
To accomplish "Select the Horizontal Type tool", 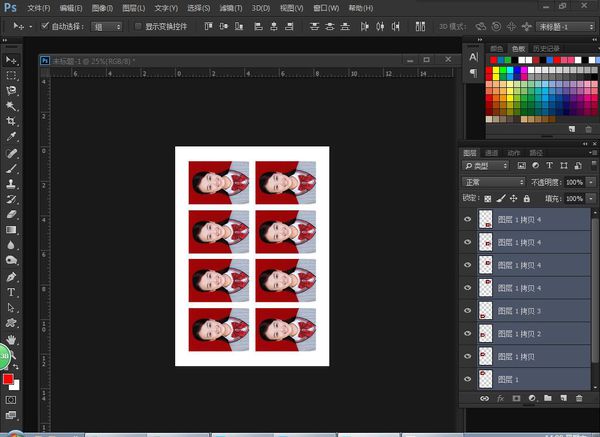I will (11, 292).
